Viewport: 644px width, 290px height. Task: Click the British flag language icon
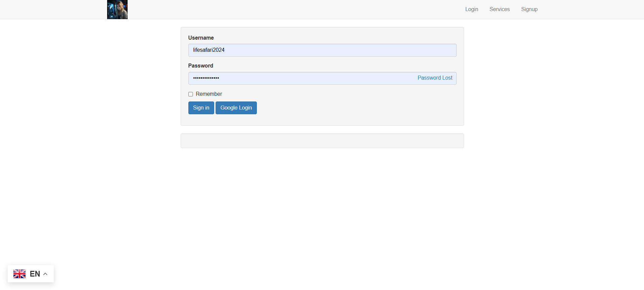[19, 274]
